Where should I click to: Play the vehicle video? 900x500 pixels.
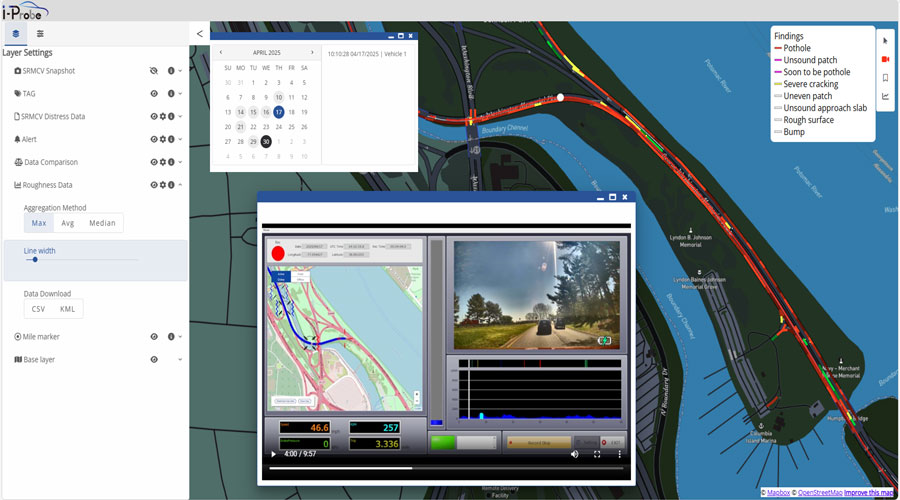pyautogui.click(x=274, y=454)
